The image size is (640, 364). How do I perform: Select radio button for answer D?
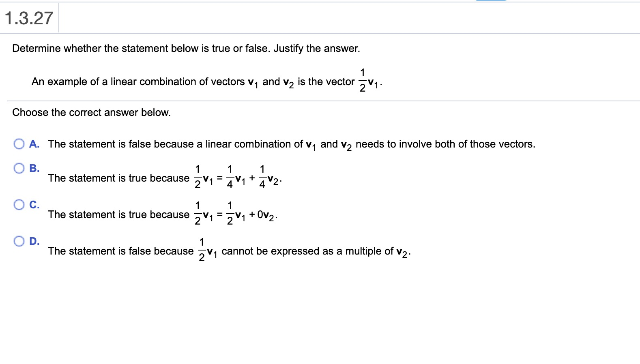pyautogui.click(x=19, y=241)
